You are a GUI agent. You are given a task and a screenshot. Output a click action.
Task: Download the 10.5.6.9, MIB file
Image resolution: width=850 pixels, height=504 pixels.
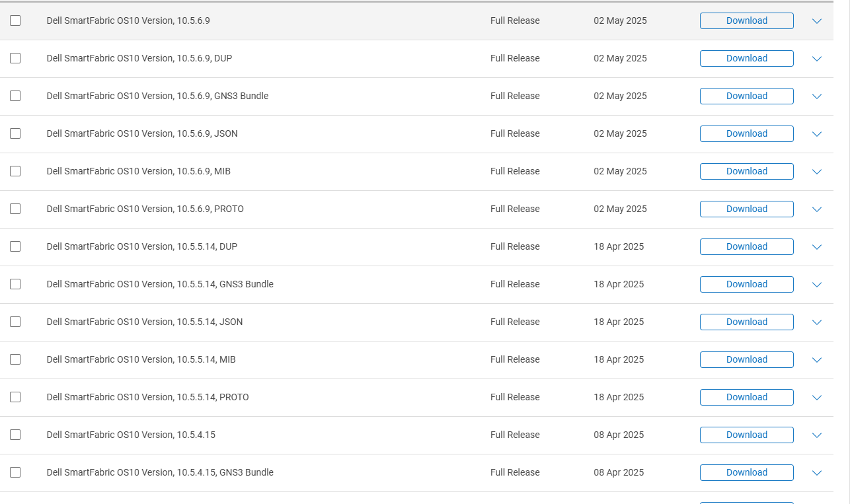(x=747, y=171)
